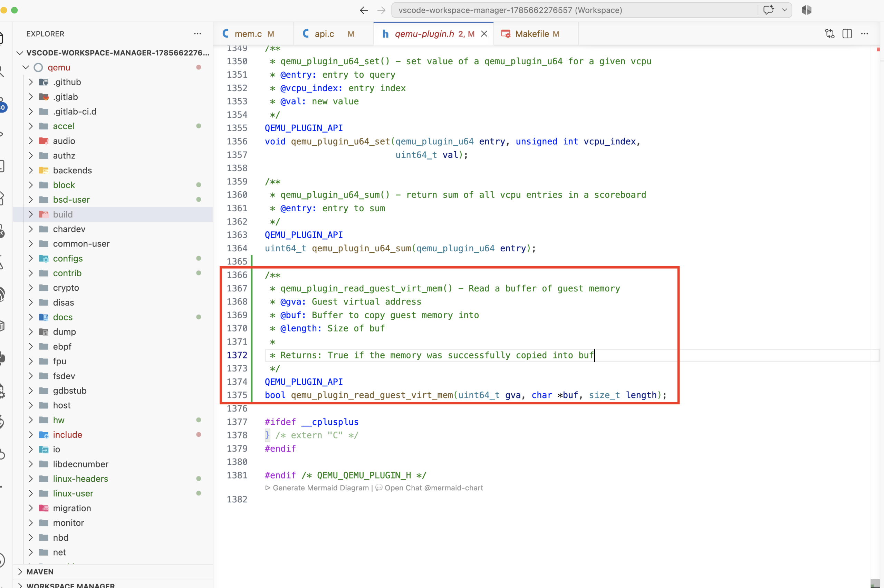Click the #ifdef __cplusplus line
This screenshot has width=884, height=588.
(311, 422)
